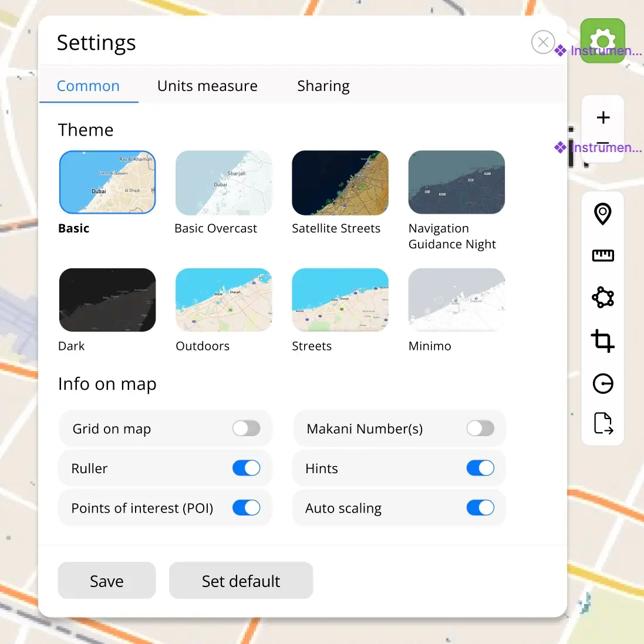This screenshot has width=644, height=644.
Task: Select the polygon drawing tool
Action: (602, 298)
